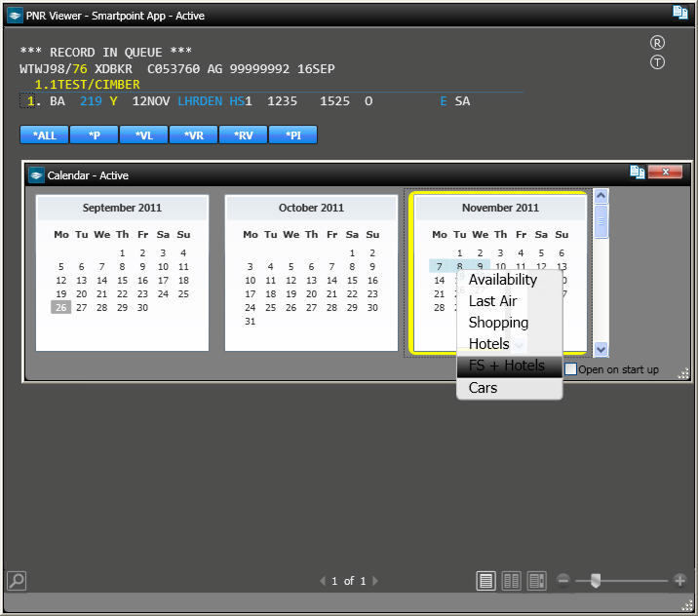Click the *PI button
698x616 pixels.
[292, 135]
